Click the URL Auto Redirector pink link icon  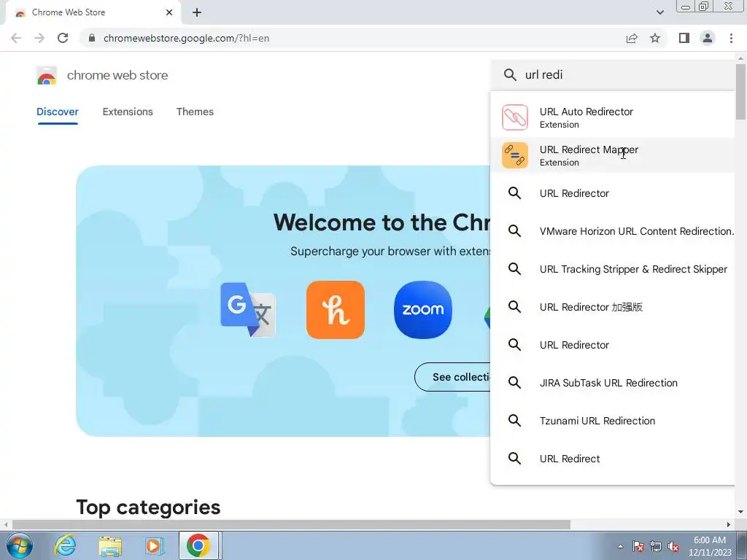point(514,117)
